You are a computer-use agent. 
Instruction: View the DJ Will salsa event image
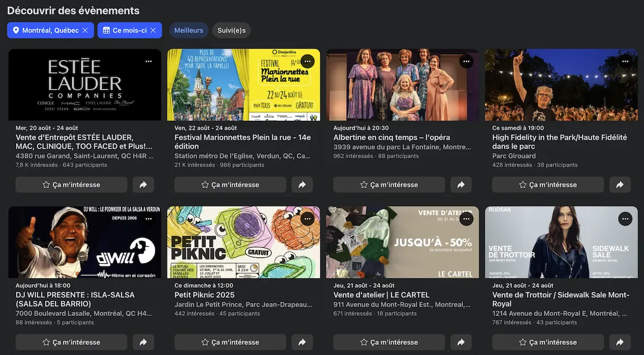point(85,242)
